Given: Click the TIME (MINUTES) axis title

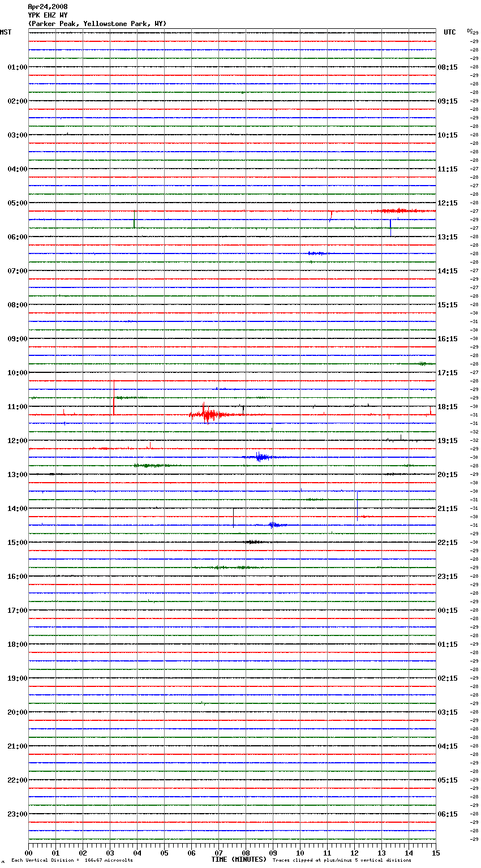Looking at the screenshot, I should click(x=239, y=860).
